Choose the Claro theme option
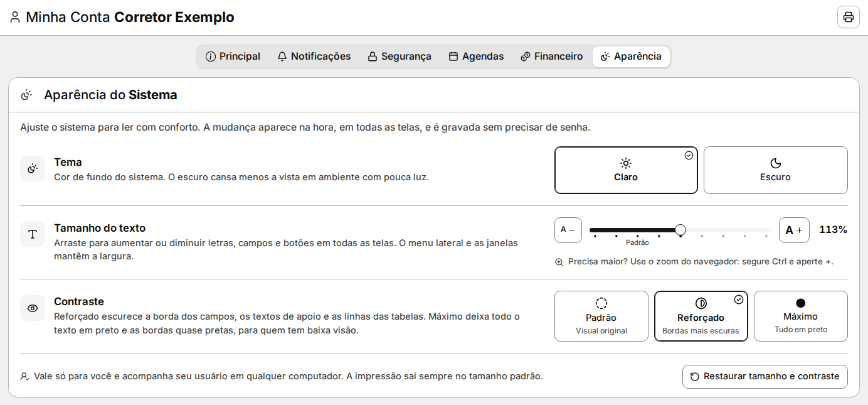Screen dimensions: 868x405 coord(626,170)
